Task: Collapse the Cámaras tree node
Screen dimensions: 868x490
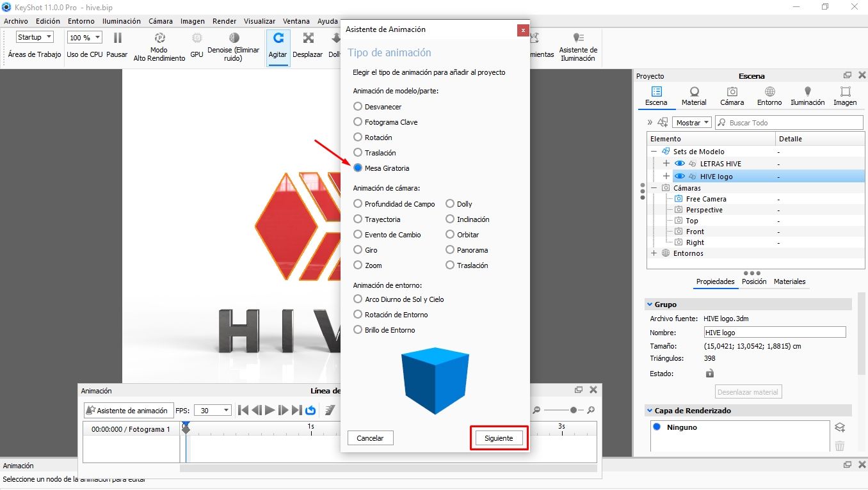Action: coord(654,188)
